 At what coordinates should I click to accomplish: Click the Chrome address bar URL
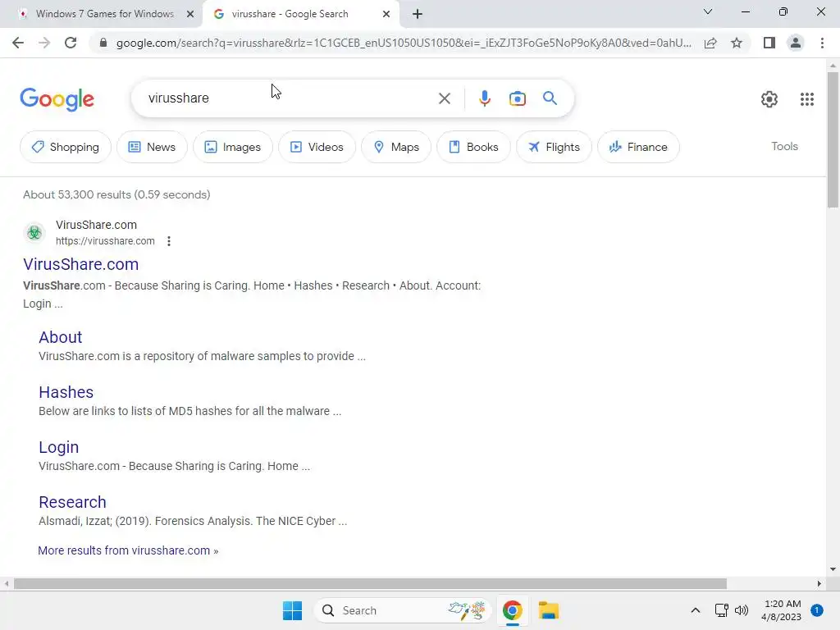point(403,43)
